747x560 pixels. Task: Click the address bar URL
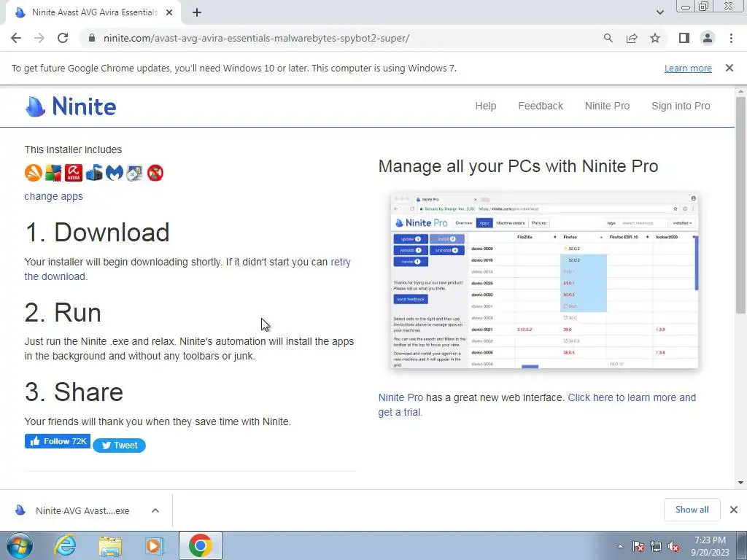tap(256, 38)
